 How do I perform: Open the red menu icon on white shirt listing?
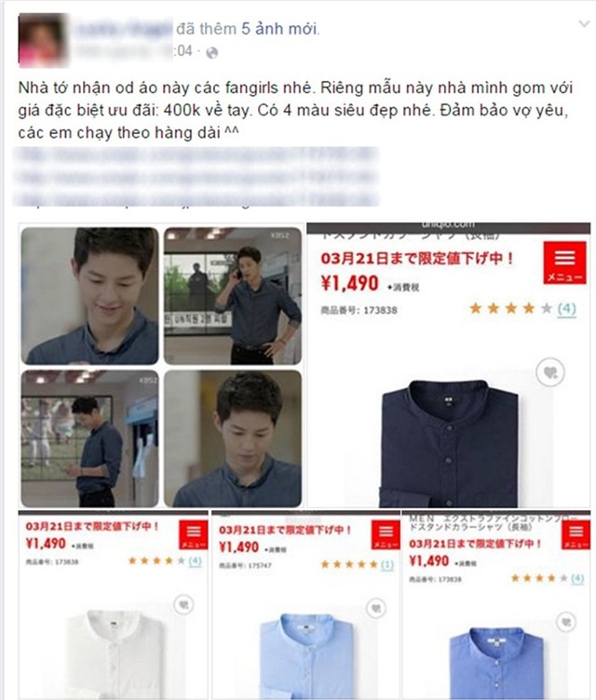(194, 534)
